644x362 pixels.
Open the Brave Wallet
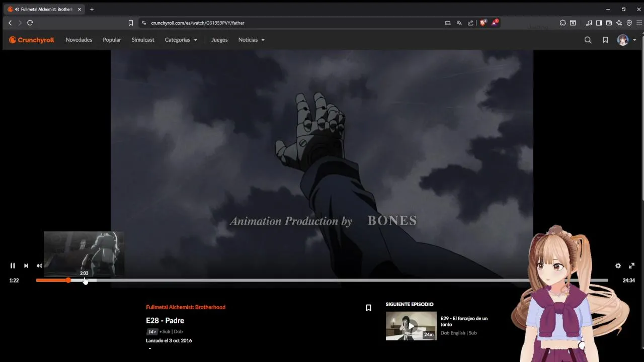pyautogui.click(x=609, y=23)
